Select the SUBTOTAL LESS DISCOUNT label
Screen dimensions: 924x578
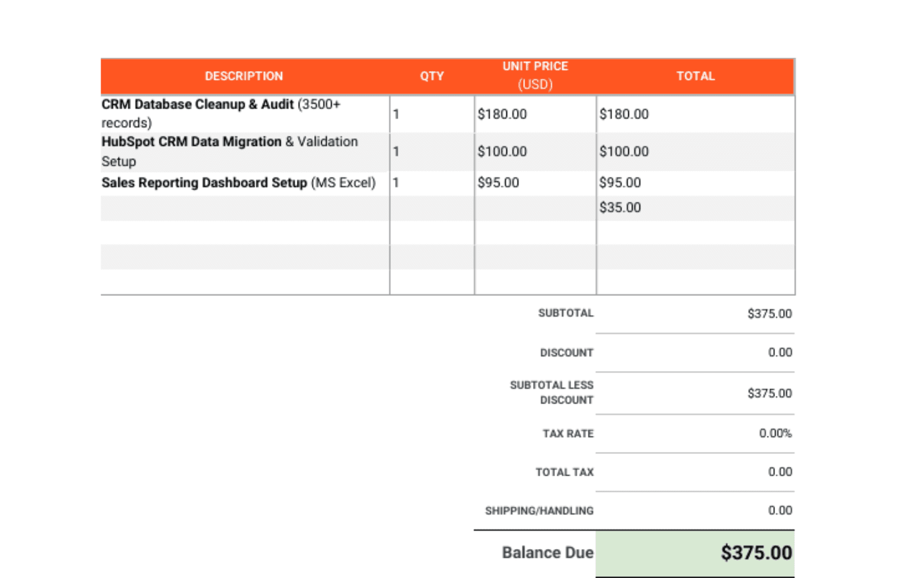[552, 392]
